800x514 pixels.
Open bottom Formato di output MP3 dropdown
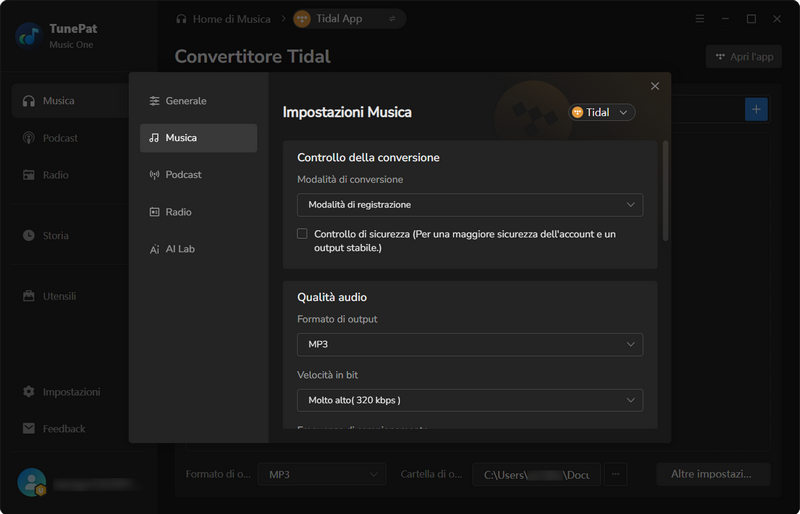(322, 475)
